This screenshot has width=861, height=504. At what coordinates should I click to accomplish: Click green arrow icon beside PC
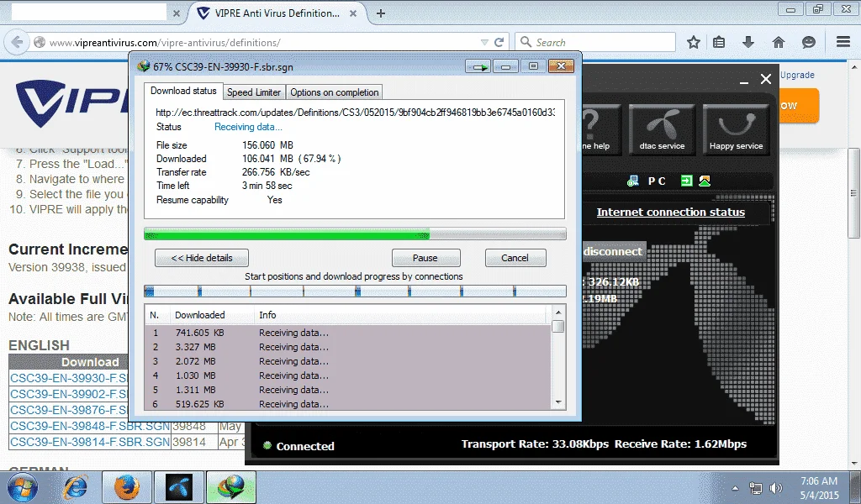[x=686, y=181]
